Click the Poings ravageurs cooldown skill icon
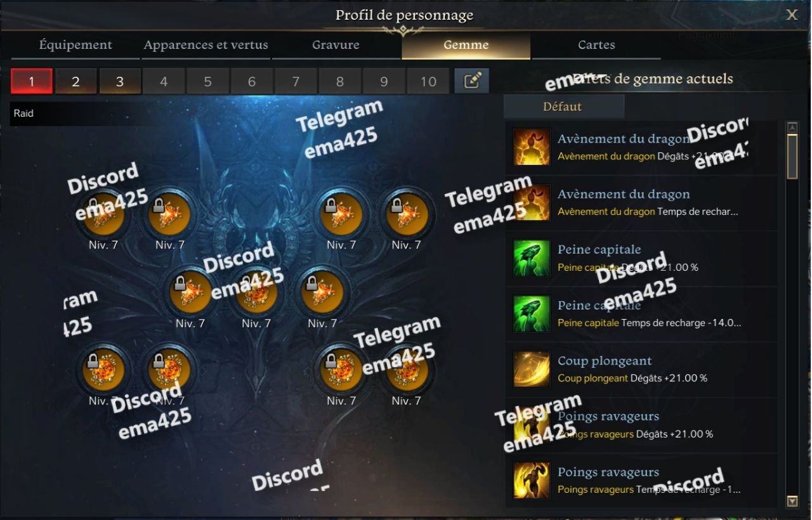This screenshot has width=812, height=520. pos(532,481)
